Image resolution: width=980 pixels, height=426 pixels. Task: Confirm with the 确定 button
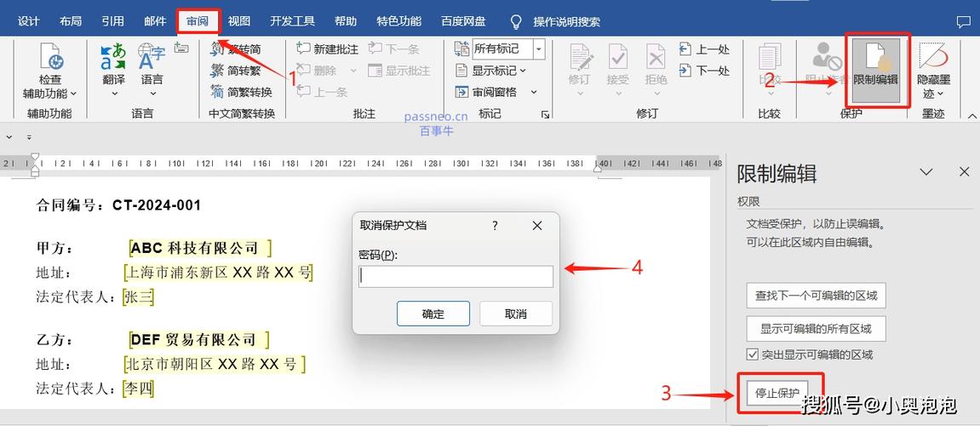coord(433,314)
